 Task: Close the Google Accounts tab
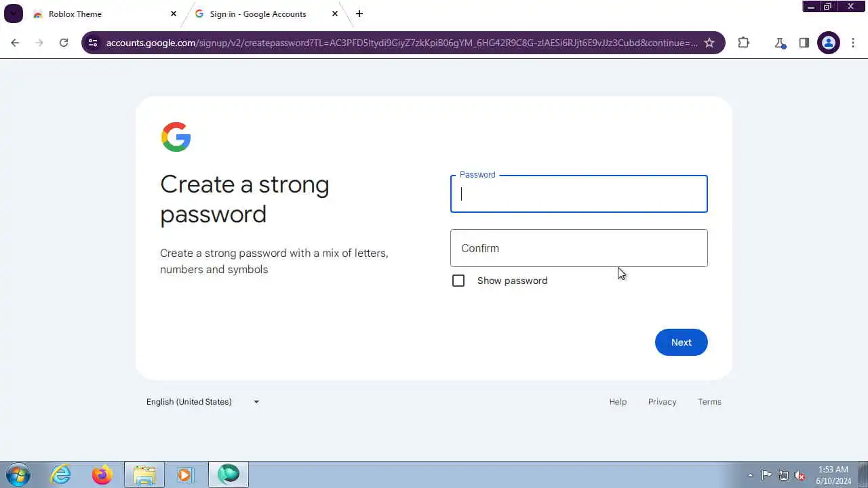(334, 14)
